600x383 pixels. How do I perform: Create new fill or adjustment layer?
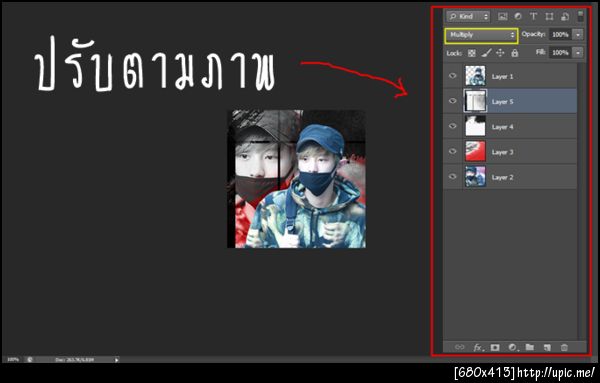click(x=513, y=347)
